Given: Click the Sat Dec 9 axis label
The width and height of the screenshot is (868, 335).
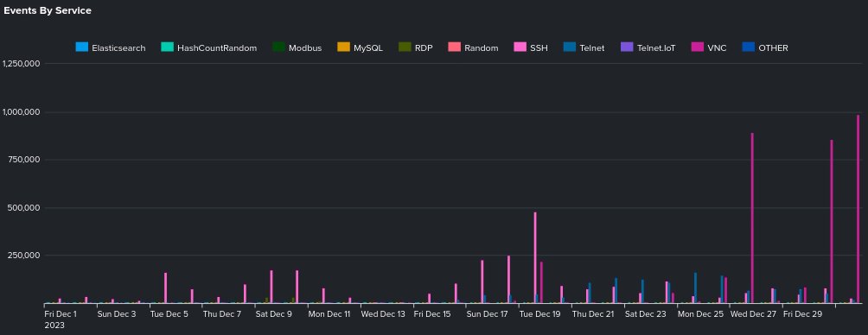Looking at the screenshot, I should tap(273, 314).
